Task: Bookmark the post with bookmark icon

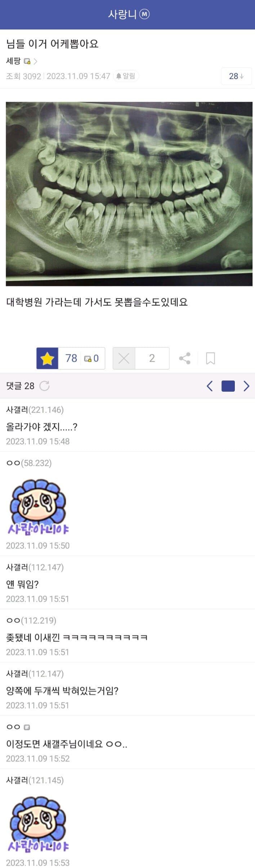Action: [x=210, y=358]
